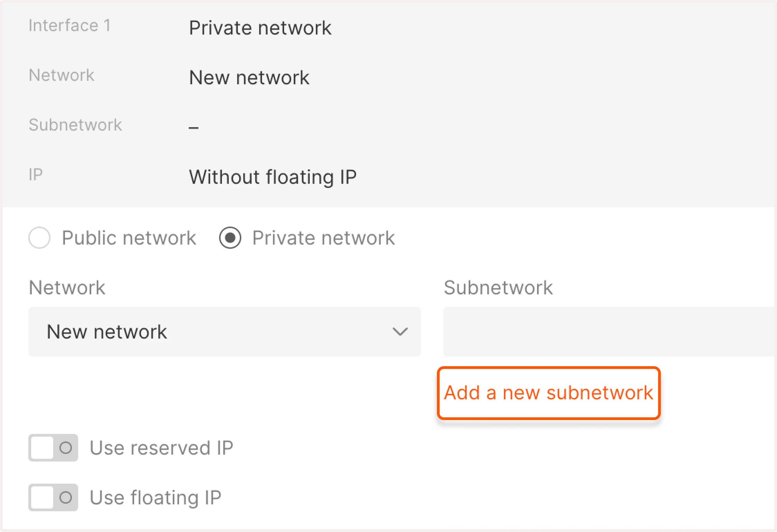This screenshot has height=532, width=777.
Task: Click the Without floating IP value
Action: pos(273,177)
